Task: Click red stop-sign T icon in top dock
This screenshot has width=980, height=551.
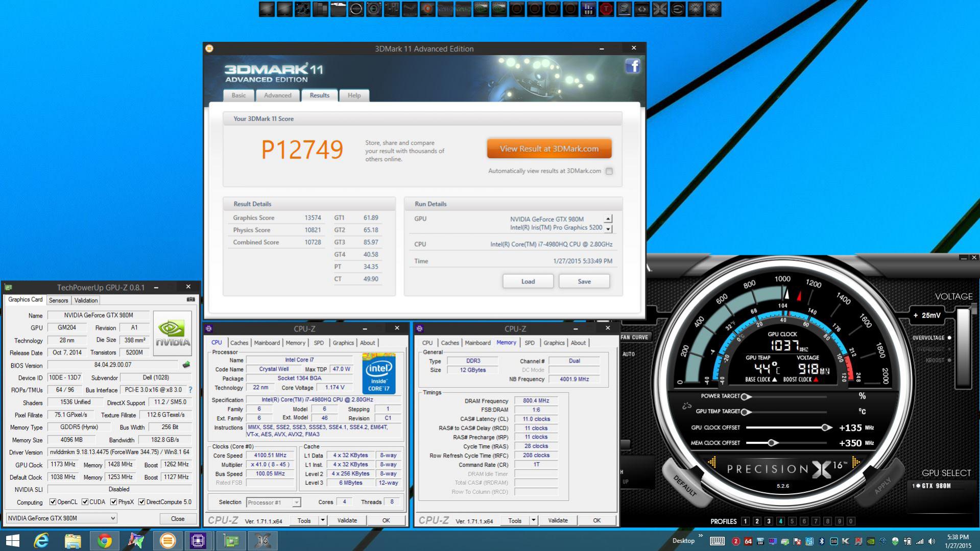Action: 606,9
